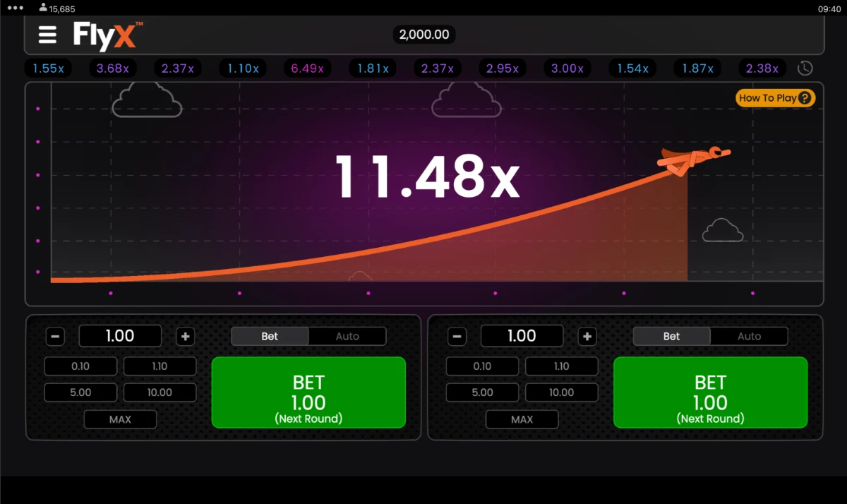Select the Bet tab in right panel

(672, 337)
